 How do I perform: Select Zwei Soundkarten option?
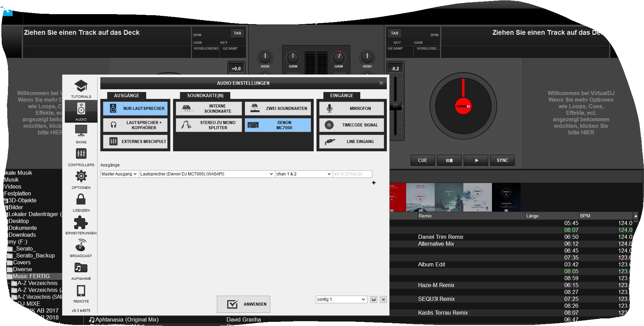pyautogui.click(x=278, y=108)
